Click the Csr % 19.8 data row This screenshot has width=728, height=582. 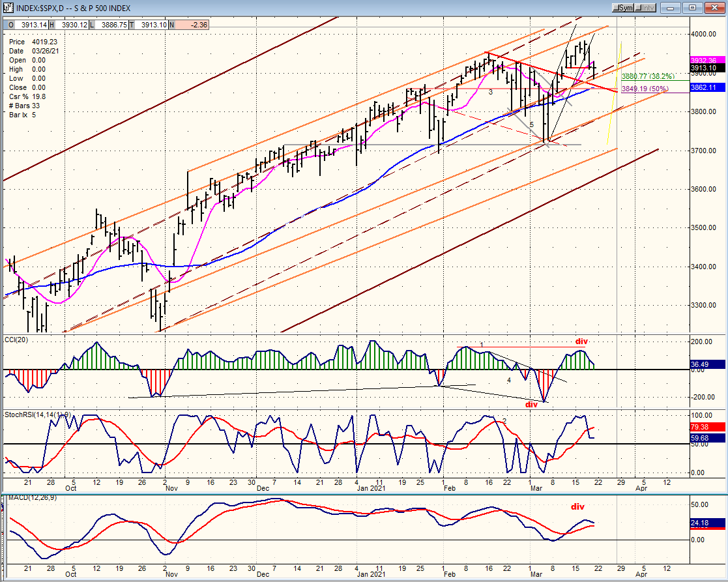click(27, 96)
